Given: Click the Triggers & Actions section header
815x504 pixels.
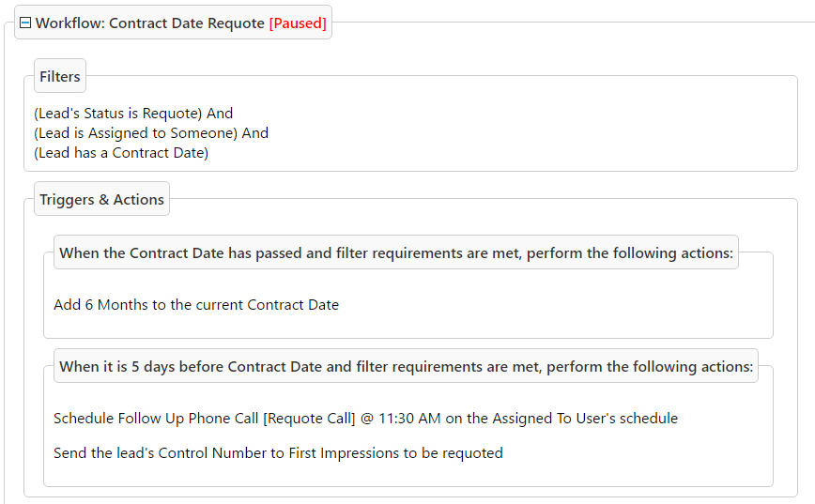Looking at the screenshot, I should pos(101,200).
